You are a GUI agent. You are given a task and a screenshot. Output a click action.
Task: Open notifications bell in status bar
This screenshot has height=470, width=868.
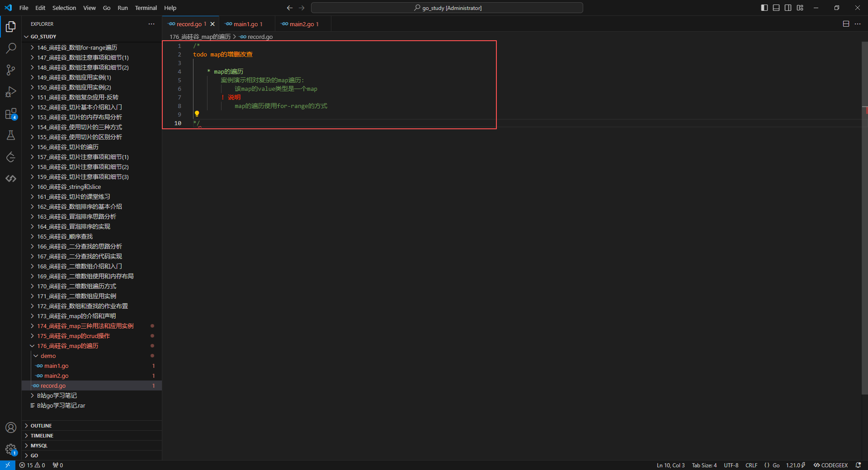(858, 465)
